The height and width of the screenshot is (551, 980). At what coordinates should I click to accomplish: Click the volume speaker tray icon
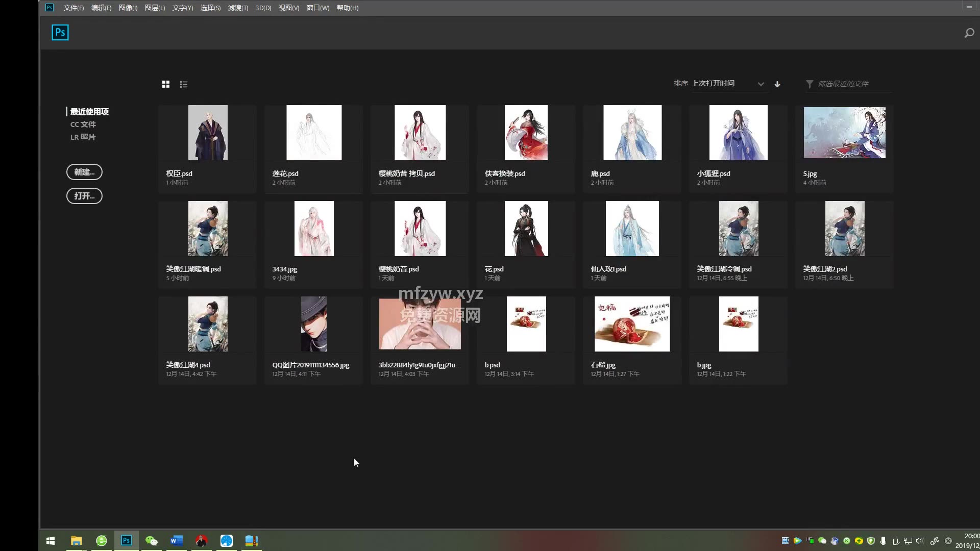(x=920, y=541)
